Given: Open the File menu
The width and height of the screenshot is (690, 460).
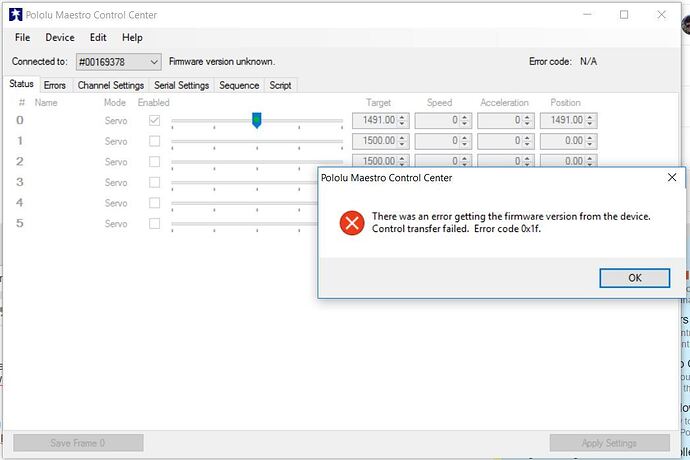Looking at the screenshot, I should tap(22, 38).
